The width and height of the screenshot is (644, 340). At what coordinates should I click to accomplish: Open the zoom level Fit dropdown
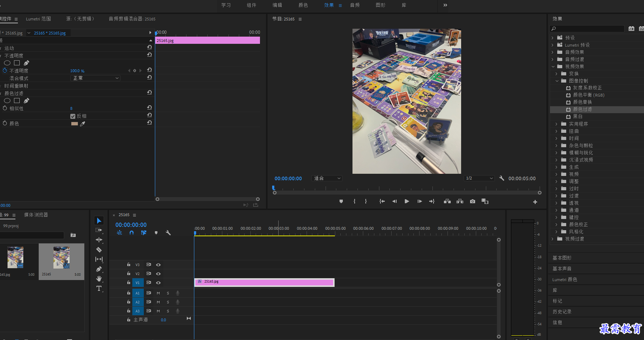coord(327,178)
